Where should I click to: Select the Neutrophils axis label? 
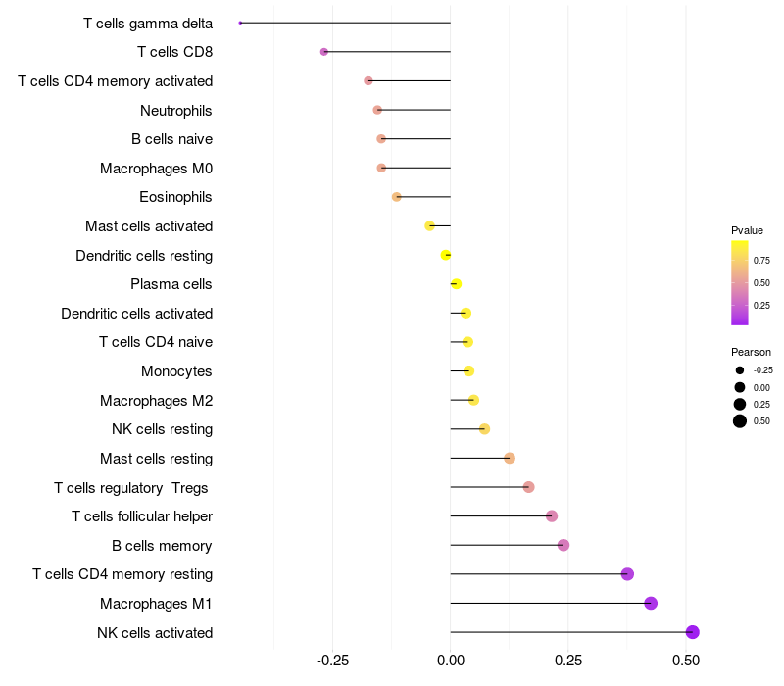point(176,111)
